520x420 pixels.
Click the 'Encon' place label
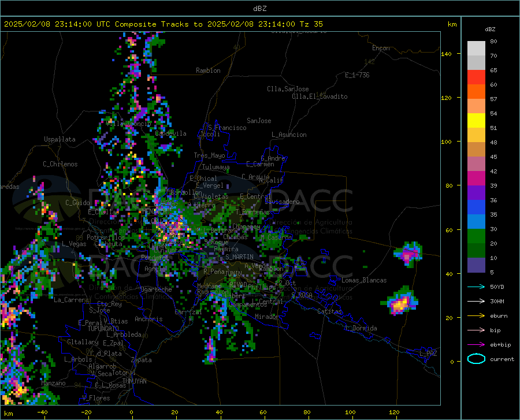pos(381,48)
